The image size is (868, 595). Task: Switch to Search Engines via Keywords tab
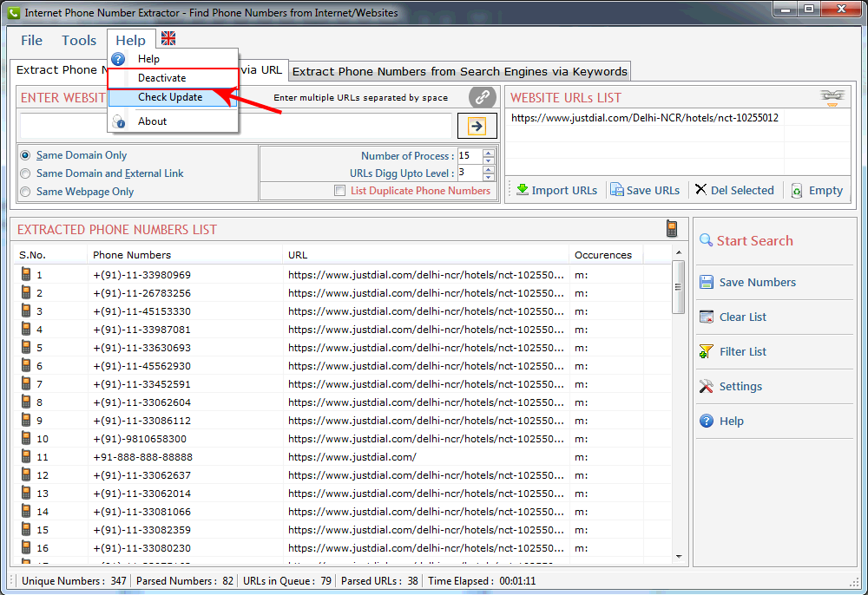click(x=459, y=71)
